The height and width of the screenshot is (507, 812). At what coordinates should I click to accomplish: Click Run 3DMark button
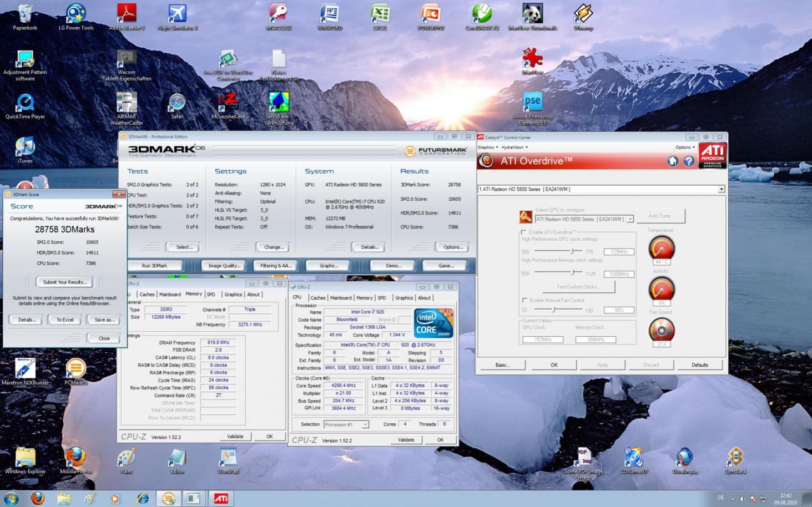coord(154,266)
